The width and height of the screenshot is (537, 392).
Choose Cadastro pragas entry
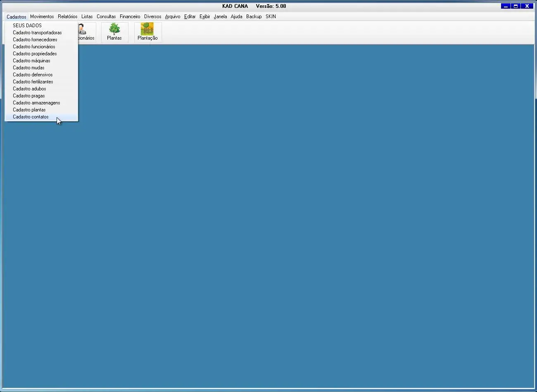(41, 96)
